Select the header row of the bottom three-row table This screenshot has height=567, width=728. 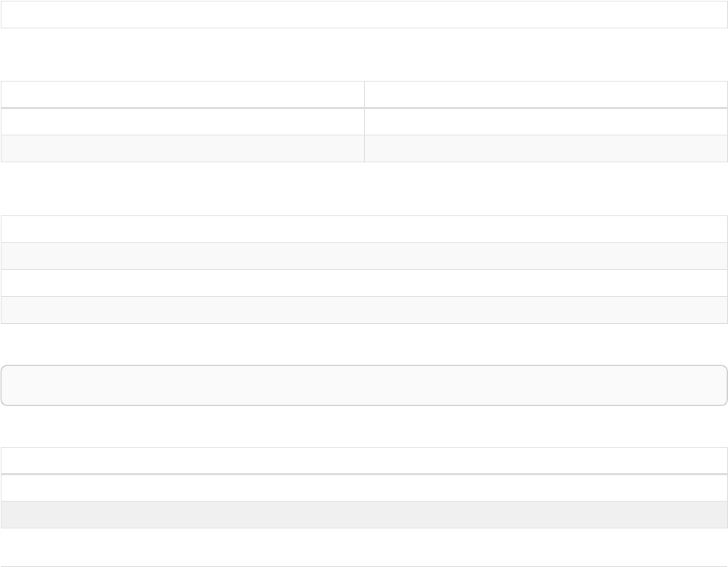point(364,460)
